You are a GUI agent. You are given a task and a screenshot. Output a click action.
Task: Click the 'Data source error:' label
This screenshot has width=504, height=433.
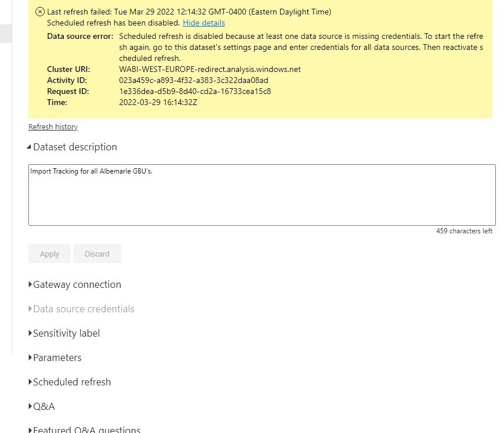click(80, 36)
